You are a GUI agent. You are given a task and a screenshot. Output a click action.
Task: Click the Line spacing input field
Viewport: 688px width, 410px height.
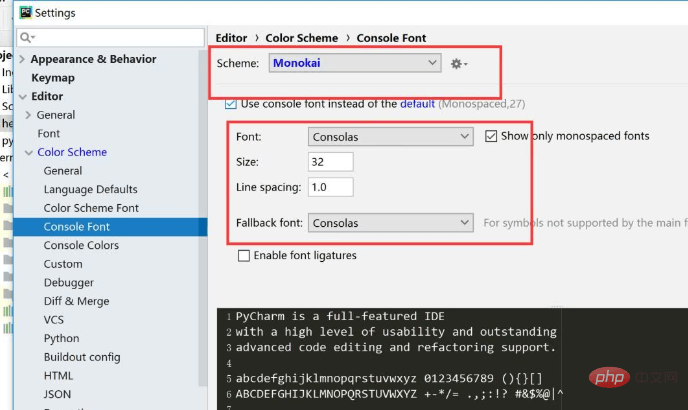(331, 187)
